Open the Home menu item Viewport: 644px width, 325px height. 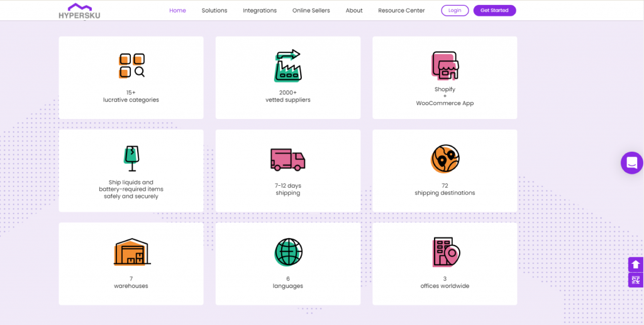pyautogui.click(x=177, y=11)
